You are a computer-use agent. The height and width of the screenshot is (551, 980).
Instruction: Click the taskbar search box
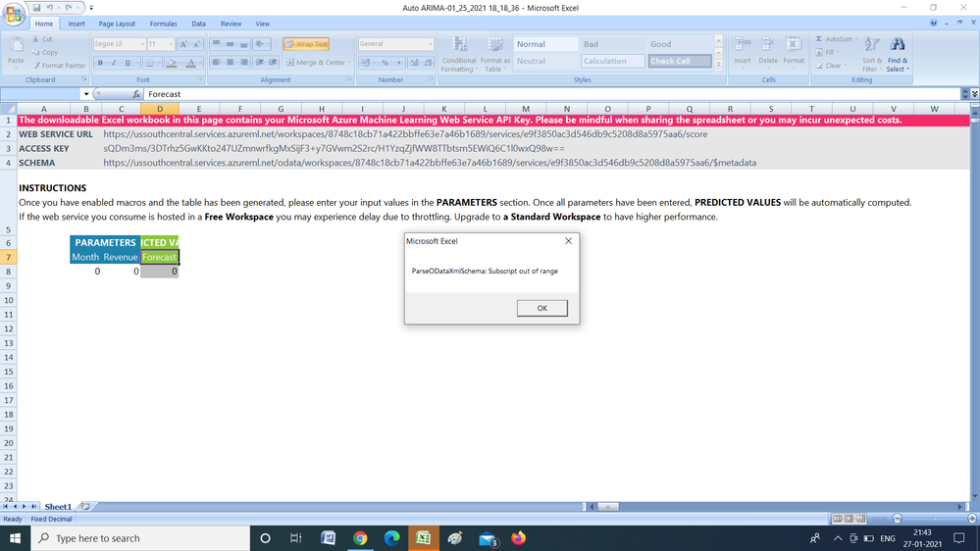(140, 538)
